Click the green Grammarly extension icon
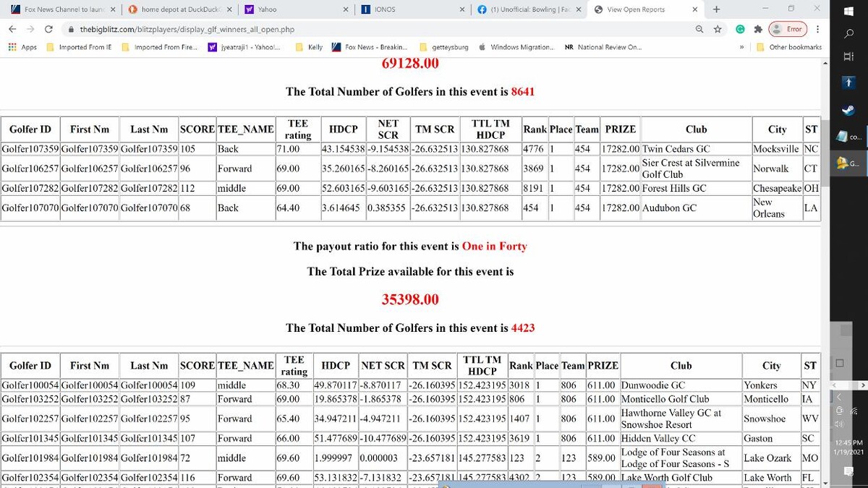Image resolution: width=868 pixels, height=488 pixels. click(x=740, y=29)
